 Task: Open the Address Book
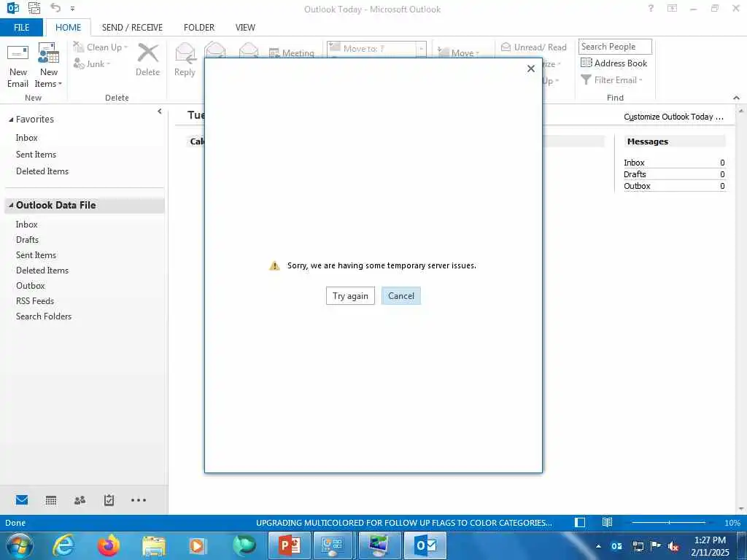click(x=614, y=63)
